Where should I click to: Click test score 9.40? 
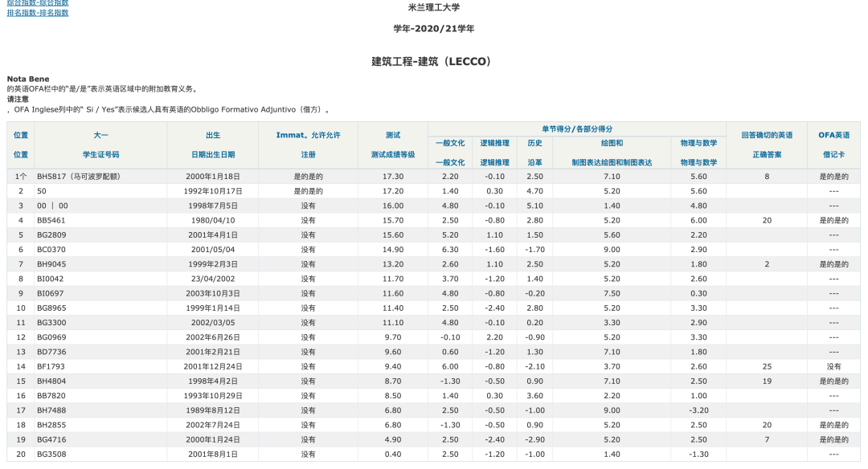393,367
